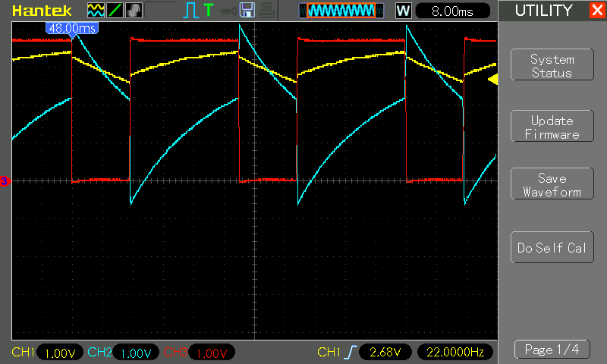Click the CH2 1.00V scale readout
The image size is (607, 364).
tap(136, 353)
